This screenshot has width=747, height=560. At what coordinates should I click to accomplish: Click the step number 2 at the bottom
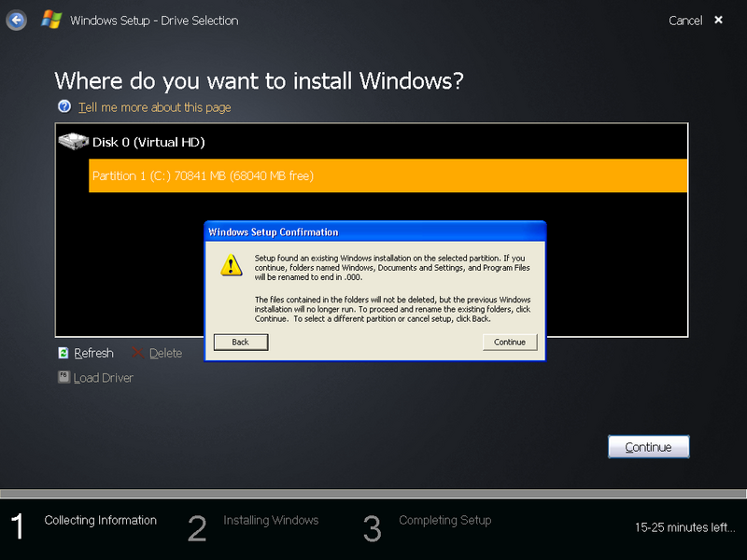point(197,528)
